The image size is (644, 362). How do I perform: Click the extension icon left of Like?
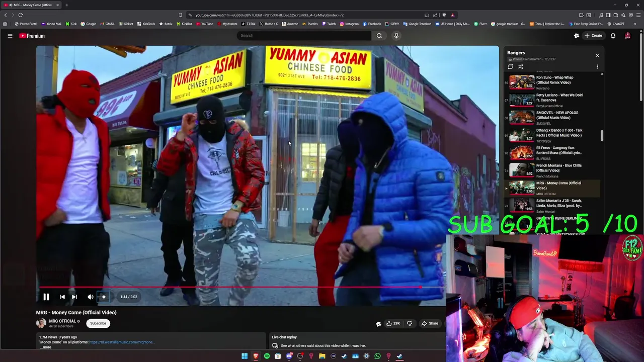[x=378, y=324]
